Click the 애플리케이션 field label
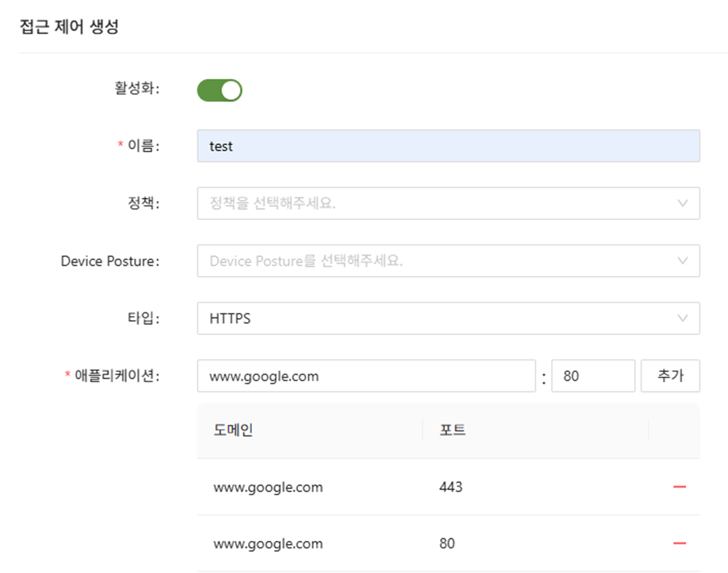The width and height of the screenshot is (728, 573). tap(116, 377)
